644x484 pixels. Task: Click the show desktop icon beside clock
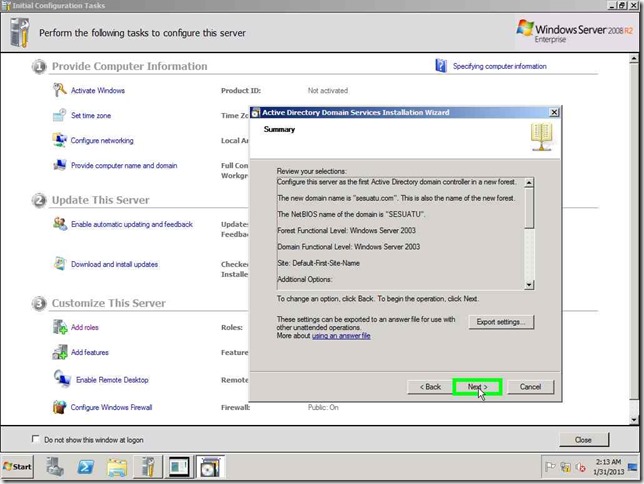point(633,467)
